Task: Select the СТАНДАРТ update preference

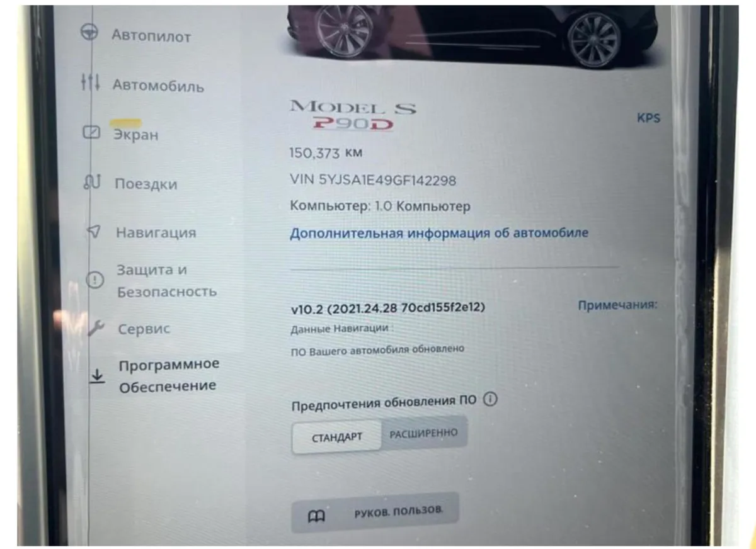Action: point(337,437)
